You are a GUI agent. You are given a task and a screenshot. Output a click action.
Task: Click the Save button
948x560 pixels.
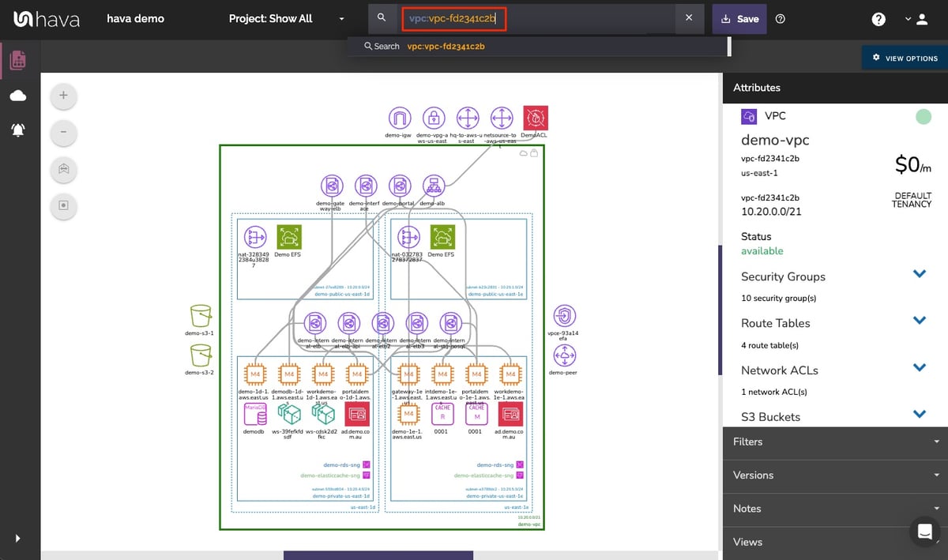(739, 19)
